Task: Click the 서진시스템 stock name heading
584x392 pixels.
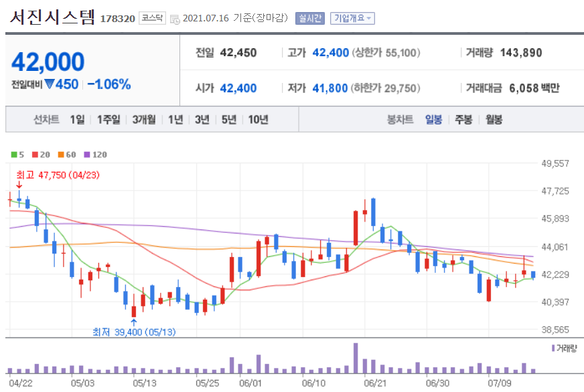Action: [52, 17]
